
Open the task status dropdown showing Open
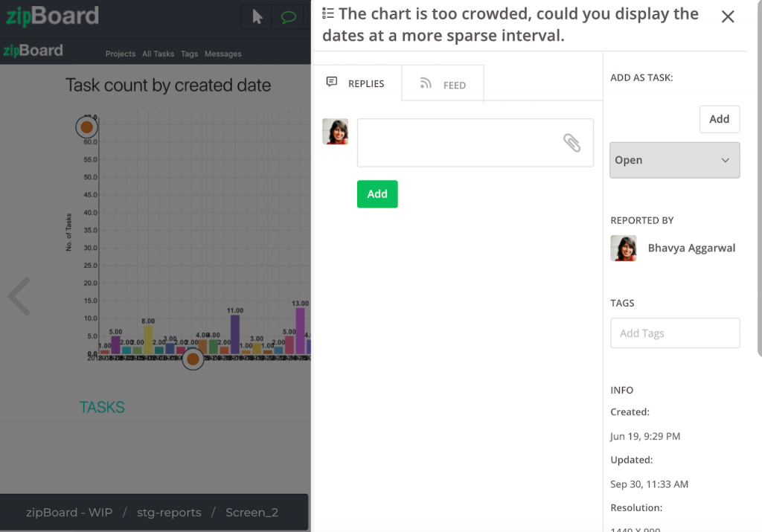click(x=674, y=160)
